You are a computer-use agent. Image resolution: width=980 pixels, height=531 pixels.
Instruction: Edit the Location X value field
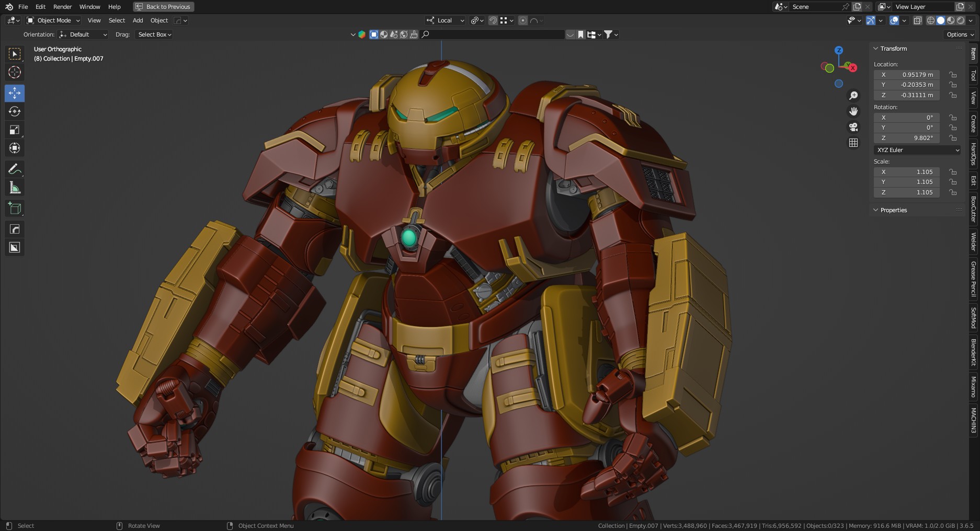point(907,75)
